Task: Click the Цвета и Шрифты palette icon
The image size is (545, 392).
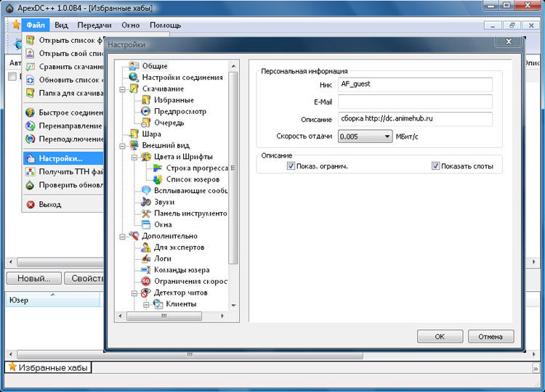Action: click(x=145, y=157)
